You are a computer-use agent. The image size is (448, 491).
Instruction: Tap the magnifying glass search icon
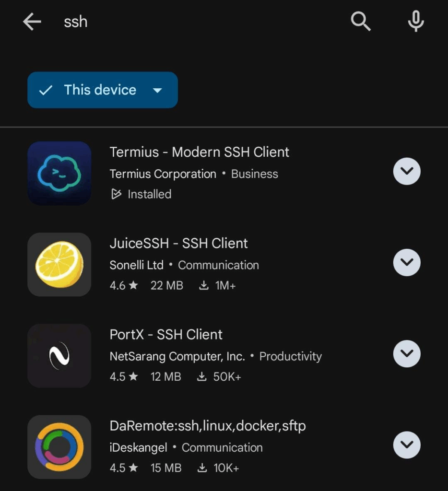361,22
